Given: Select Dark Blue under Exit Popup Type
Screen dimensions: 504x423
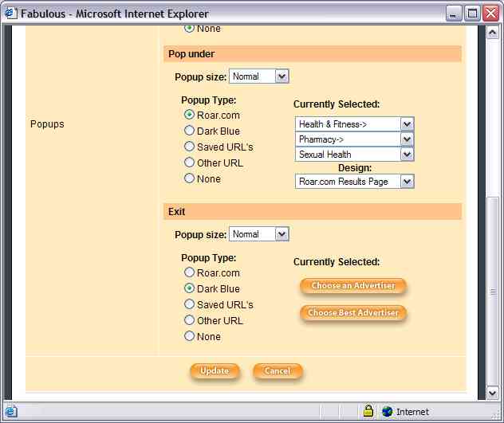Looking at the screenshot, I should 189,288.
